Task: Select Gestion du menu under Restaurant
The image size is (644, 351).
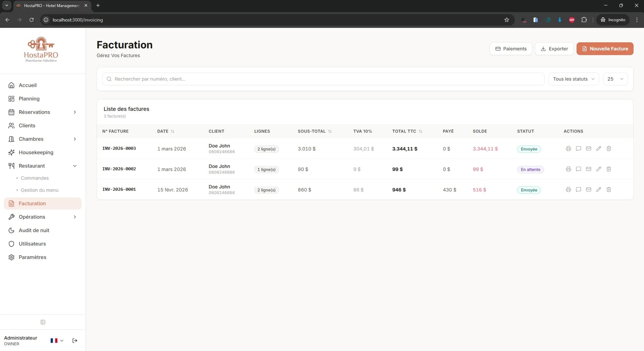Action: 40,190
